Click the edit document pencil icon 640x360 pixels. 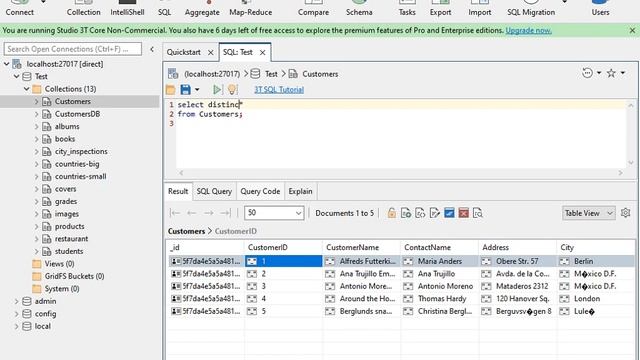[x=435, y=213]
